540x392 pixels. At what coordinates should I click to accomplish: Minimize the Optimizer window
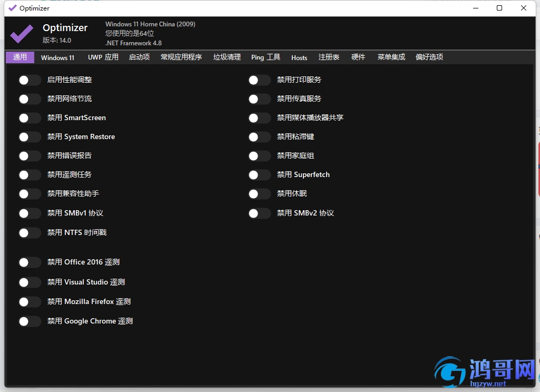click(x=476, y=8)
